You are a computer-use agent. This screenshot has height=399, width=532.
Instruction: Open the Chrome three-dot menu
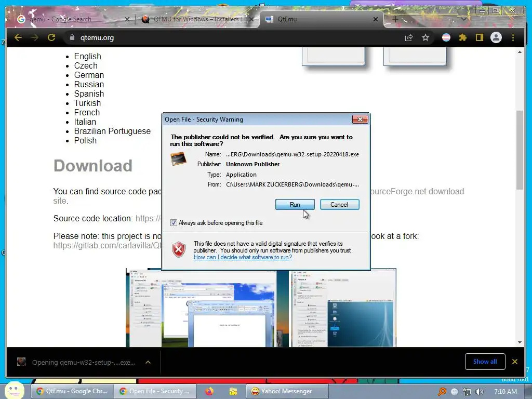coord(513,37)
